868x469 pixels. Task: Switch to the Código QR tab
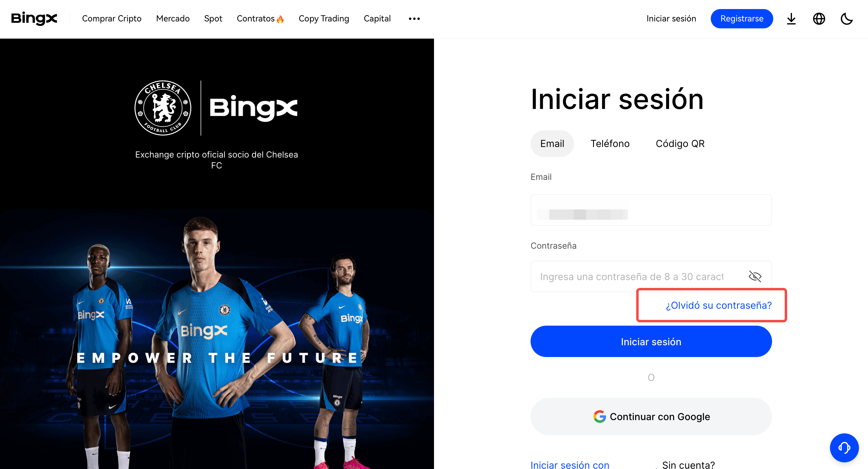point(680,144)
